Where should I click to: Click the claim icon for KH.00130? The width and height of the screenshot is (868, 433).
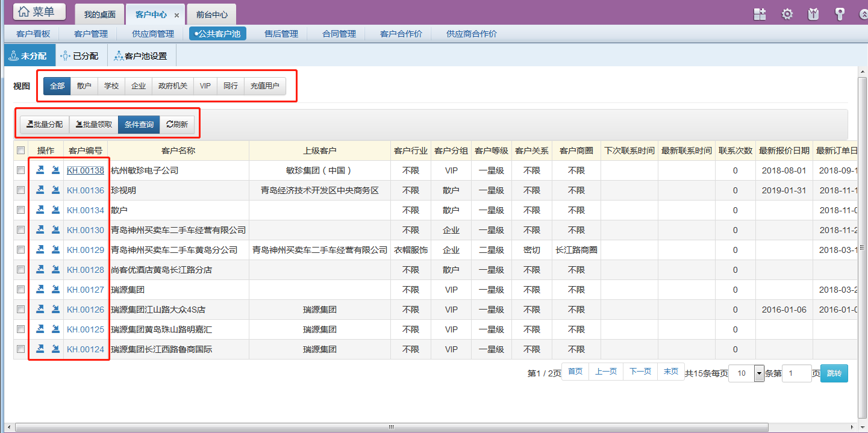(55, 230)
